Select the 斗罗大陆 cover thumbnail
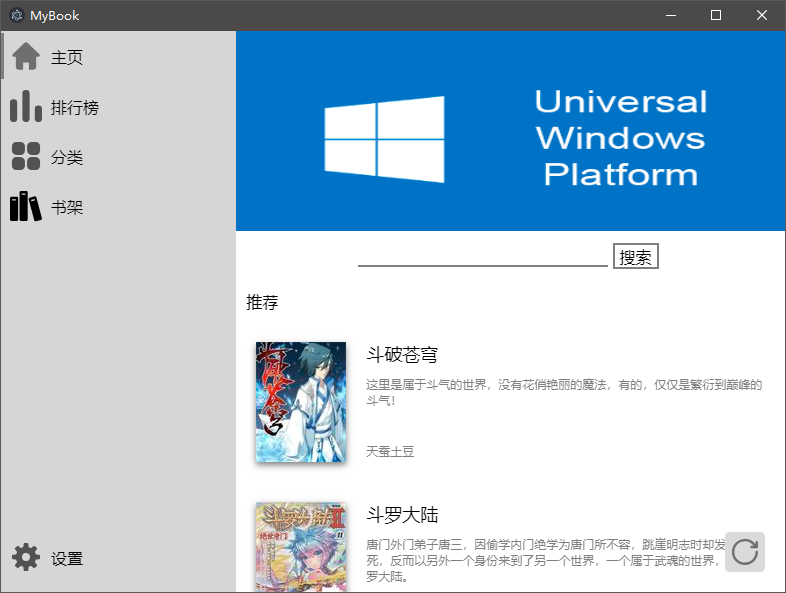This screenshot has height=593, width=786. [x=301, y=547]
